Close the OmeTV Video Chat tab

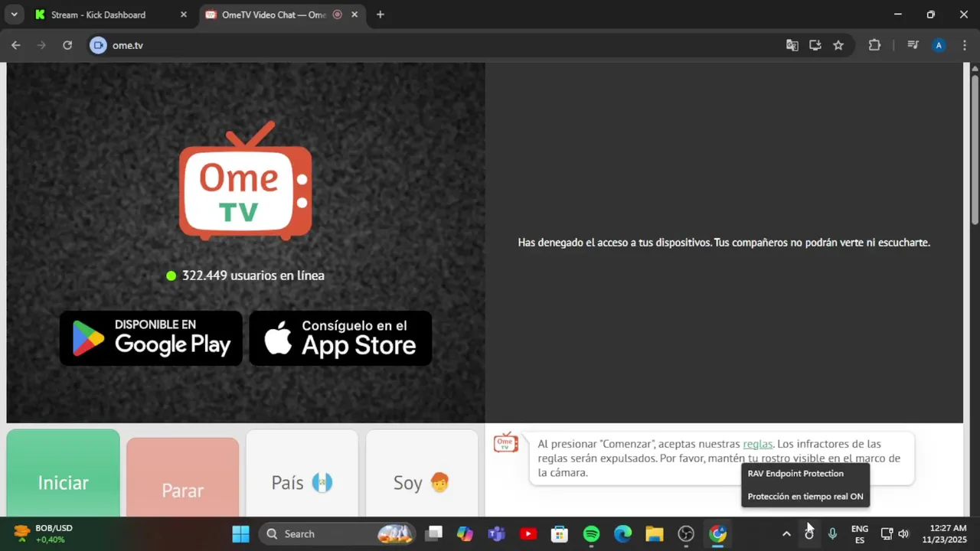(x=354, y=15)
